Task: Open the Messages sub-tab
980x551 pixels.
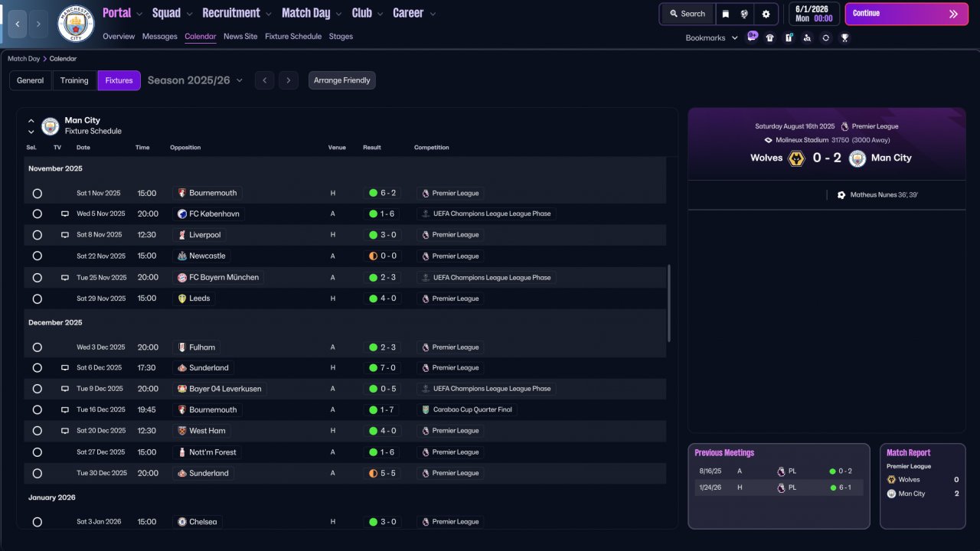Action: pos(159,37)
